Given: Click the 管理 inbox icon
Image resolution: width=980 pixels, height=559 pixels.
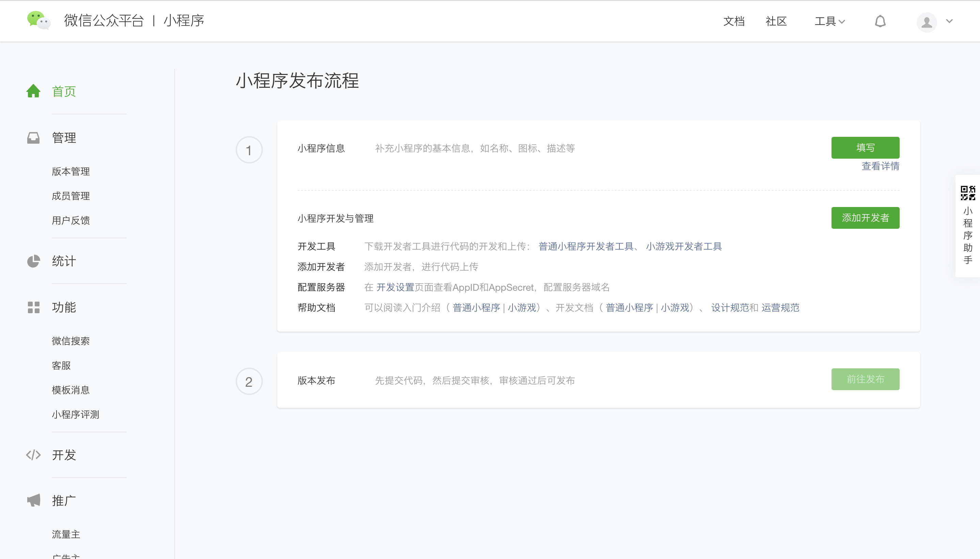Looking at the screenshot, I should (33, 138).
